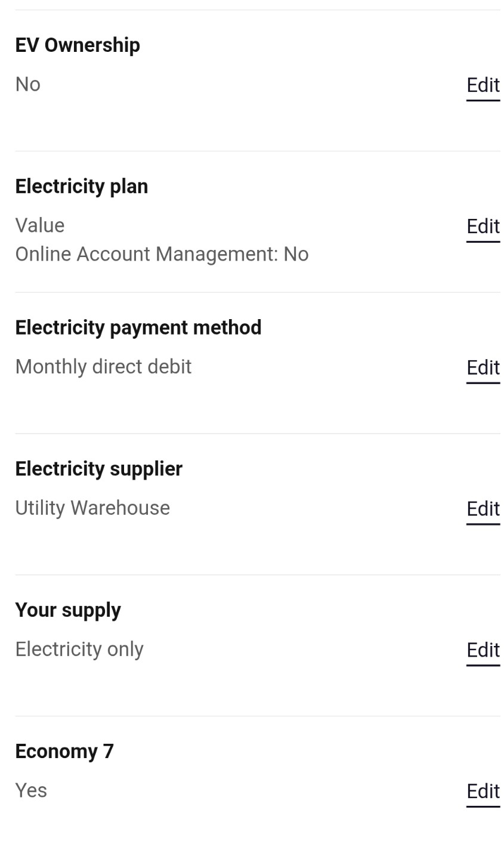This screenshot has height=841, width=504.
Task: Tap the Economy 7 heading
Action: point(64,752)
